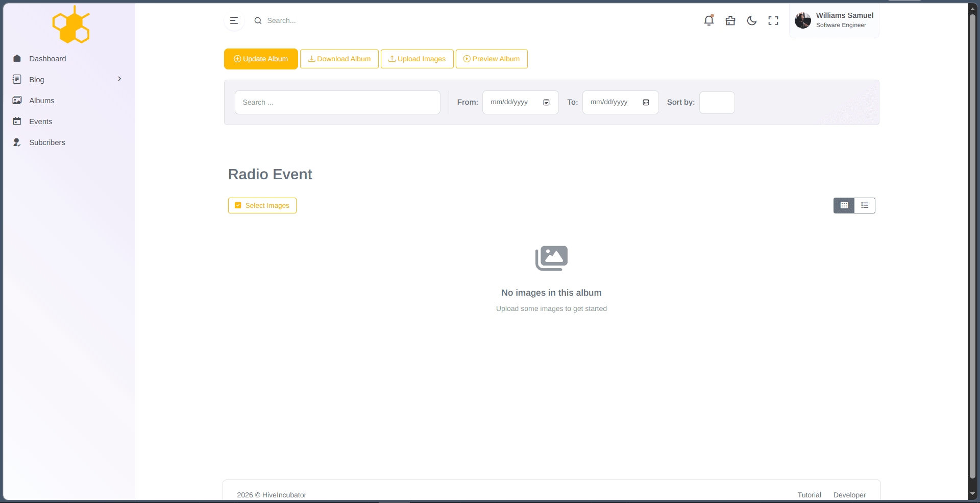
Task: Click the Dashboard home icon
Action: pyautogui.click(x=17, y=58)
